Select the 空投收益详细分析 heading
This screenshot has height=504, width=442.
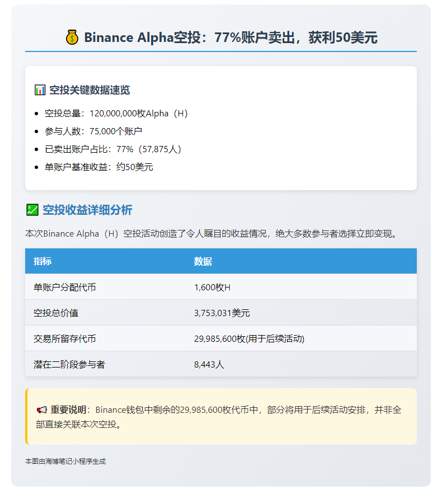coord(87,210)
